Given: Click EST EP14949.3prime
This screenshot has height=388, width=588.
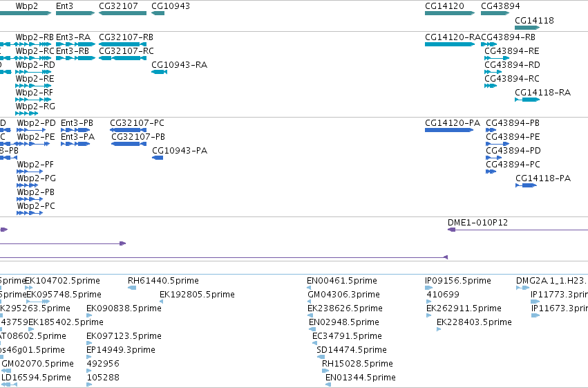Looking at the screenshot, I should pos(89,357).
